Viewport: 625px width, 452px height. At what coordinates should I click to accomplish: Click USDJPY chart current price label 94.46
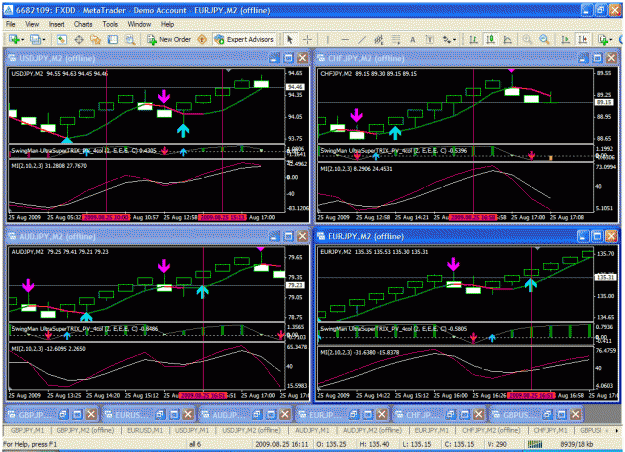[x=295, y=87]
